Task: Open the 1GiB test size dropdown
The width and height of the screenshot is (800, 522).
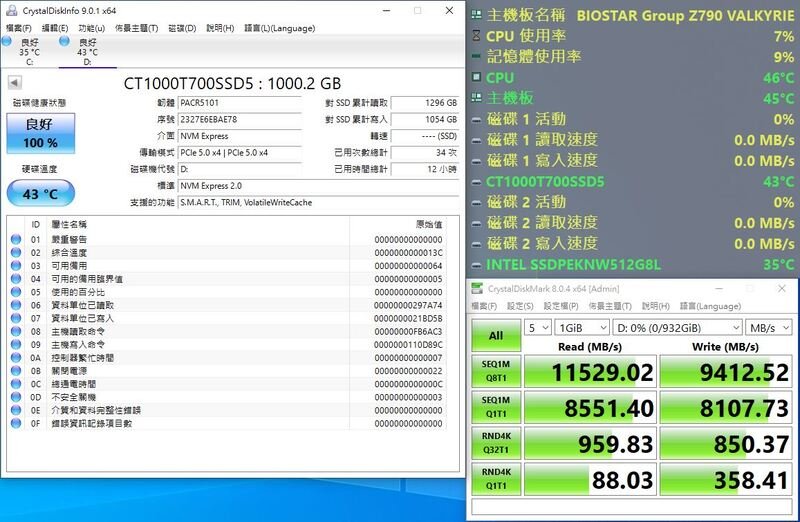Action: pos(582,328)
